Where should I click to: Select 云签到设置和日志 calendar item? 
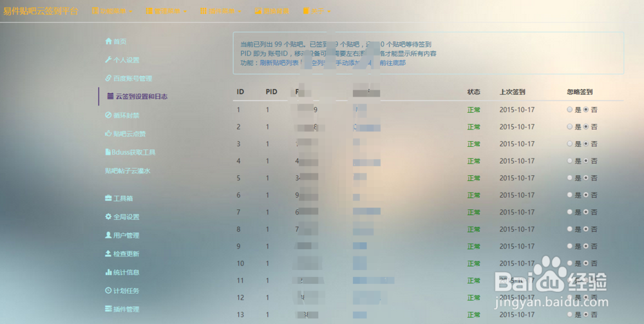pyautogui.click(x=137, y=97)
